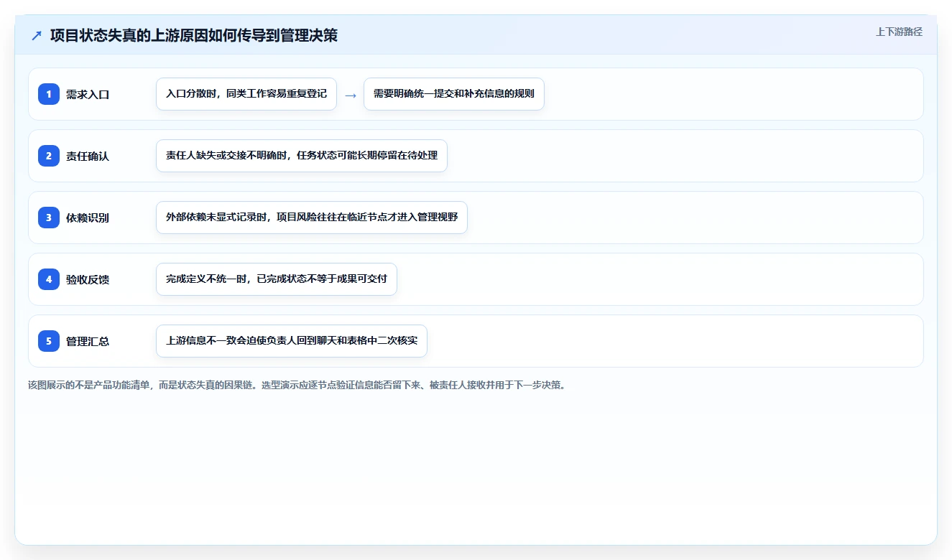The width and height of the screenshot is (952, 560).
Task: Click the card 入口分散时，同类工作容易重复登记
Action: [x=246, y=94]
